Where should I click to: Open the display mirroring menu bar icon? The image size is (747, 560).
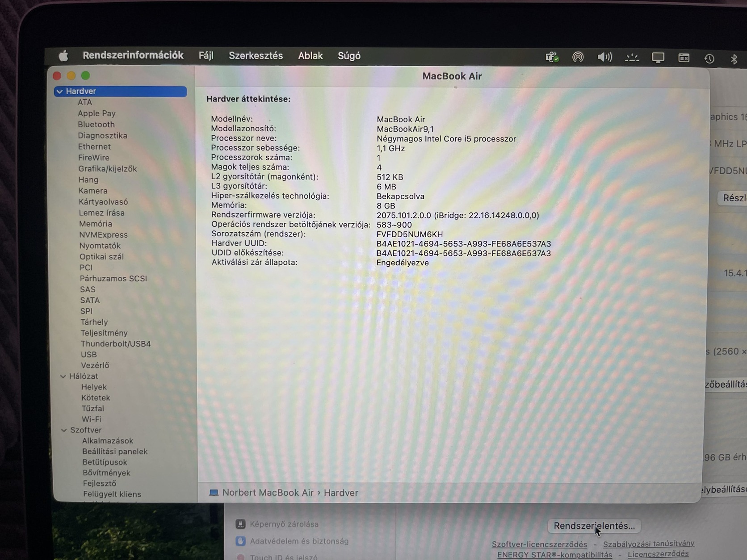[658, 58]
